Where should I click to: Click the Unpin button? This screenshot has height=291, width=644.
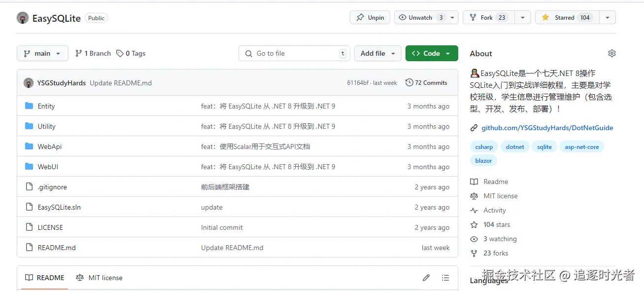coord(370,17)
